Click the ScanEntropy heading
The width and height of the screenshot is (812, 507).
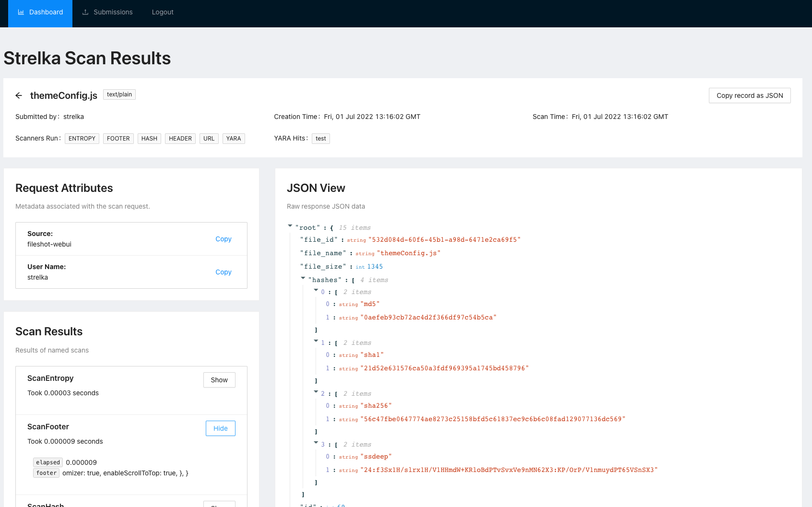click(x=50, y=378)
